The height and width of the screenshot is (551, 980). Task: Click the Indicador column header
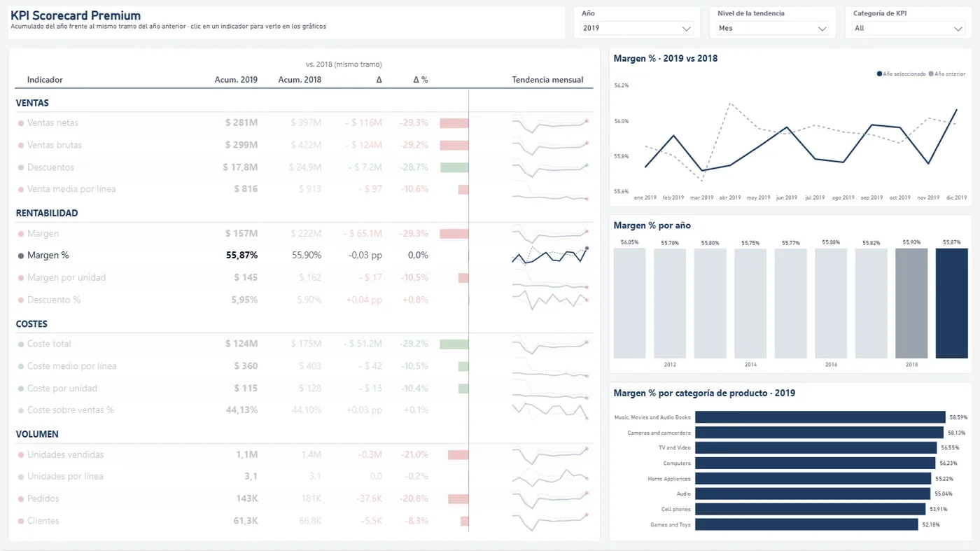point(45,80)
